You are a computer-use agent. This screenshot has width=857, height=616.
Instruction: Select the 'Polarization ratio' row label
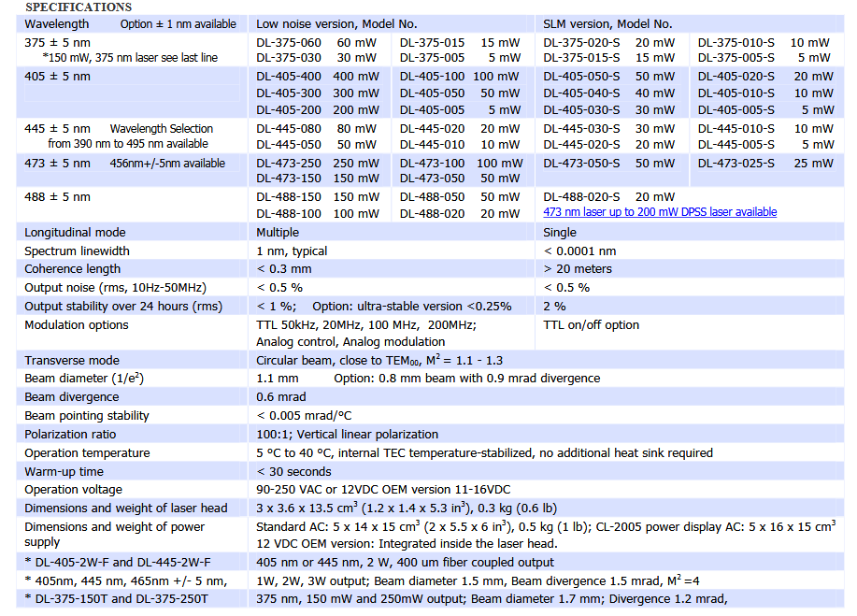pyautogui.click(x=73, y=435)
